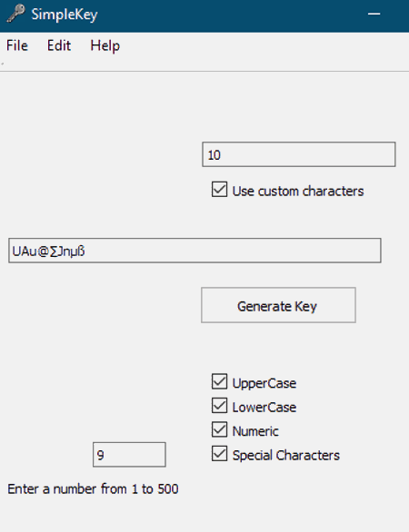Open the Help menu
The image size is (409, 532).
coord(105,45)
